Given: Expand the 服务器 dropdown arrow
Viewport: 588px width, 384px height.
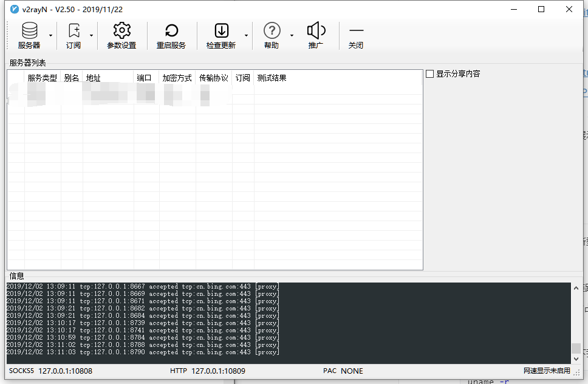Looking at the screenshot, I should [x=50, y=35].
